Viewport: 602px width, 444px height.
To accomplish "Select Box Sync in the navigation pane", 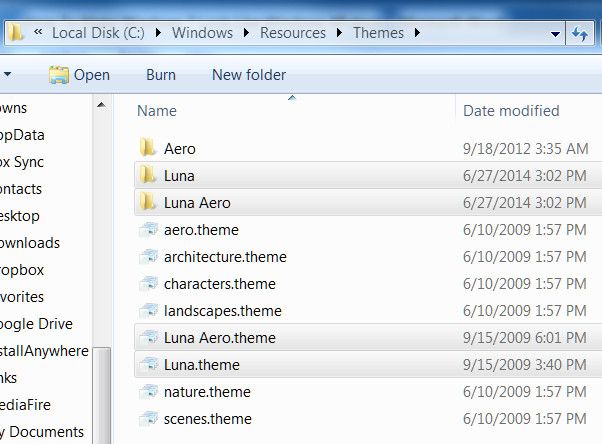I will coord(22,162).
